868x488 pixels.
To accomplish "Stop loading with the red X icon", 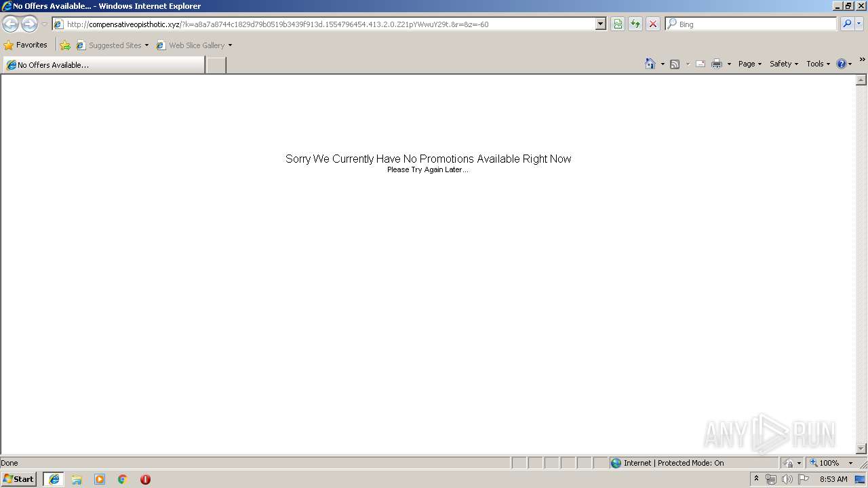I will (653, 24).
